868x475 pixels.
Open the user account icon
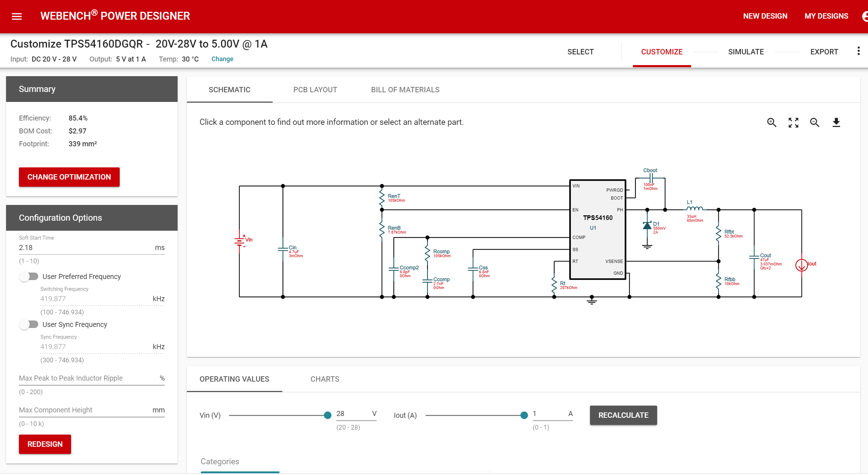click(x=865, y=16)
